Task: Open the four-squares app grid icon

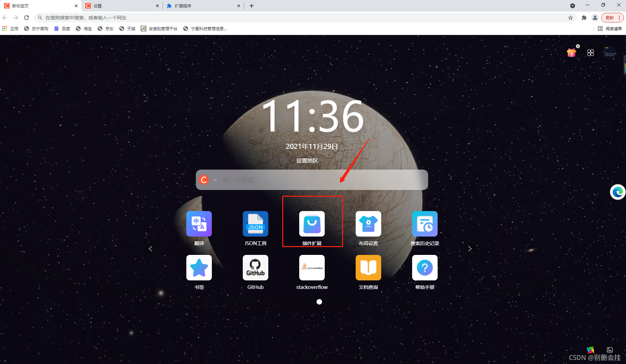Action: click(591, 53)
